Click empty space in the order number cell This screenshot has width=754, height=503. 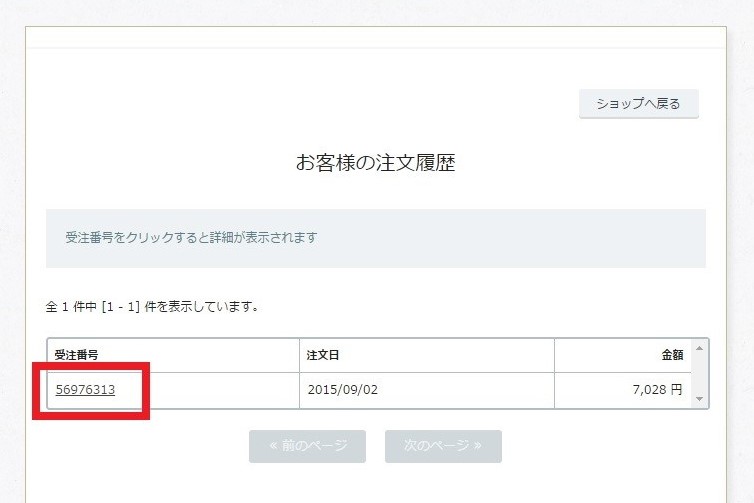220,390
